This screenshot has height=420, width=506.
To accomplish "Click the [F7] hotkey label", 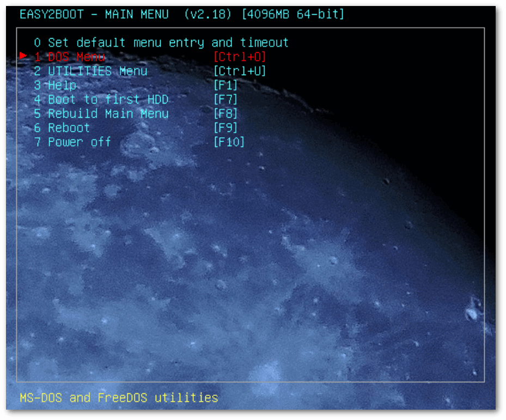I will 225,99.
